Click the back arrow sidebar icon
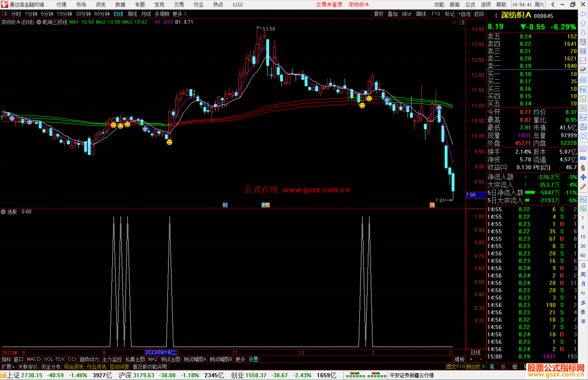This screenshot has width=588, height=380. click(583, 14)
